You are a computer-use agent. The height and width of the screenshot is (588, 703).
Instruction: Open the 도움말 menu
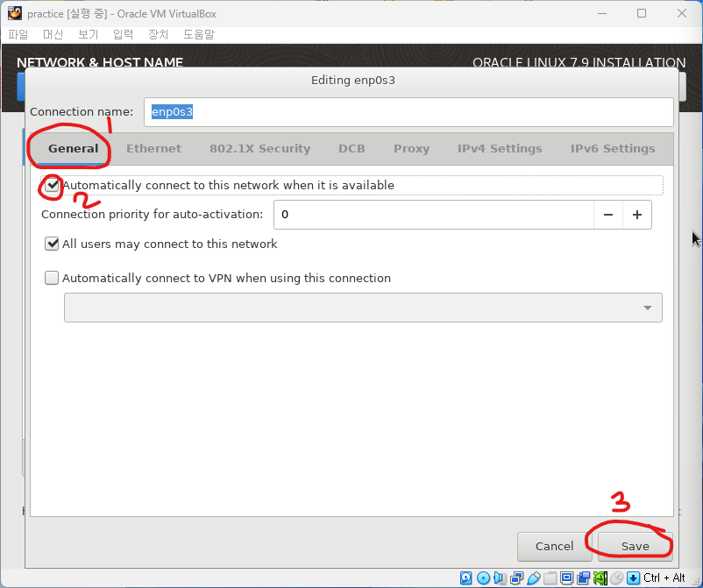click(199, 34)
